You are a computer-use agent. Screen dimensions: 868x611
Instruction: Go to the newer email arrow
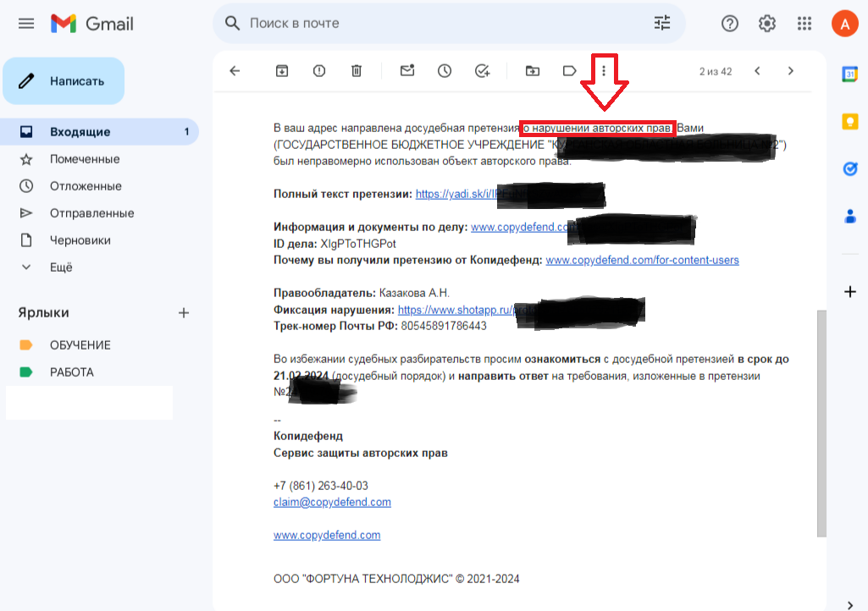click(x=757, y=71)
